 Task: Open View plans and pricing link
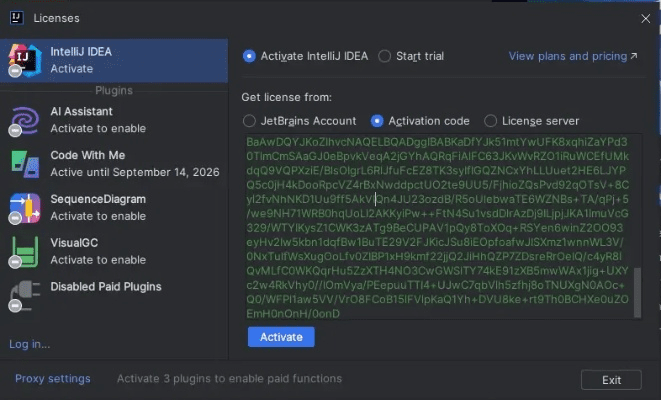point(572,56)
